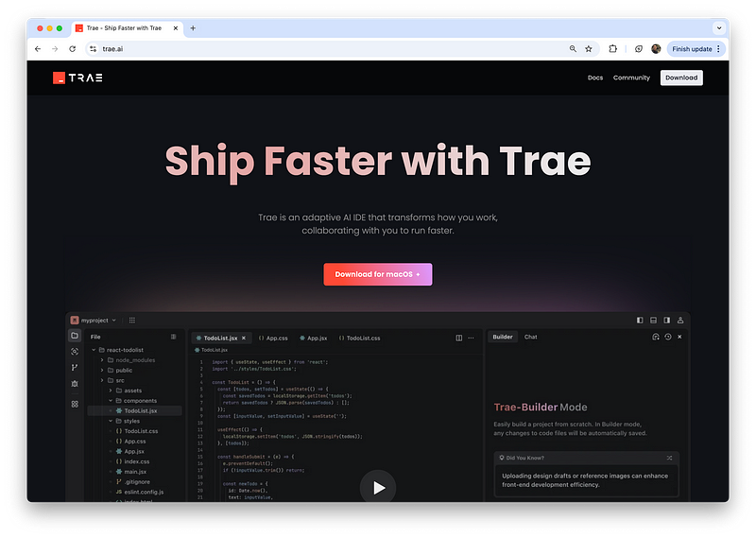Toggle the right sidebar layout icon

[x=667, y=320]
